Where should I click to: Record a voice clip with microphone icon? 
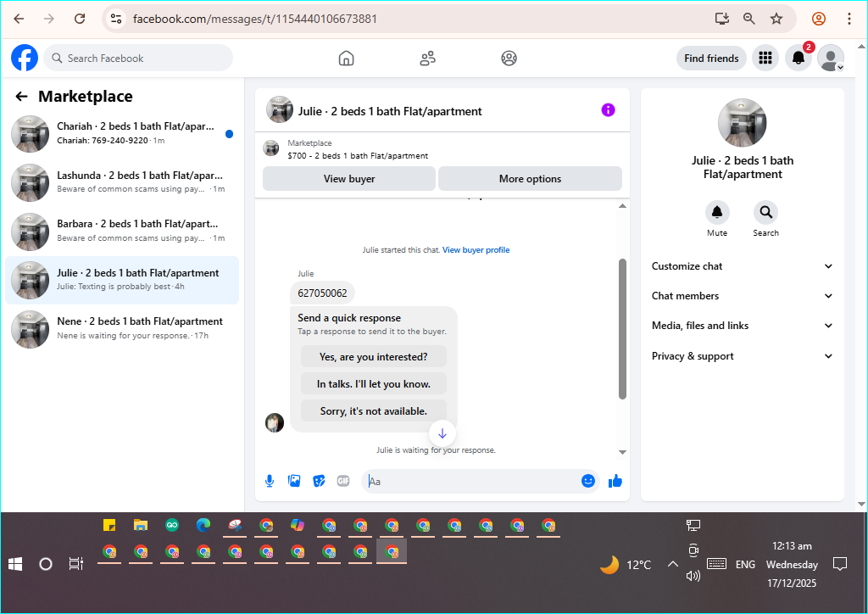pyautogui.click(x=270, y=481)
